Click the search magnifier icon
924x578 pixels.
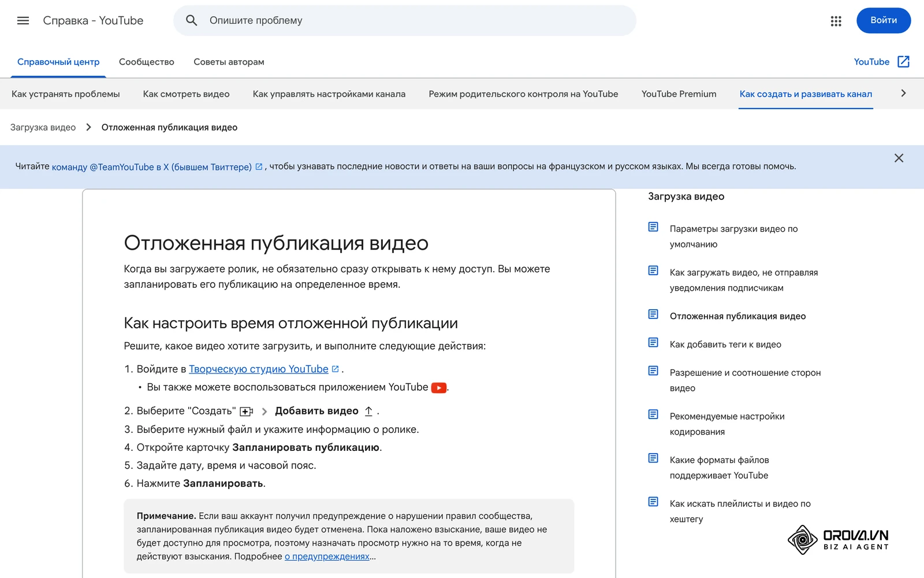pos(192,21)
